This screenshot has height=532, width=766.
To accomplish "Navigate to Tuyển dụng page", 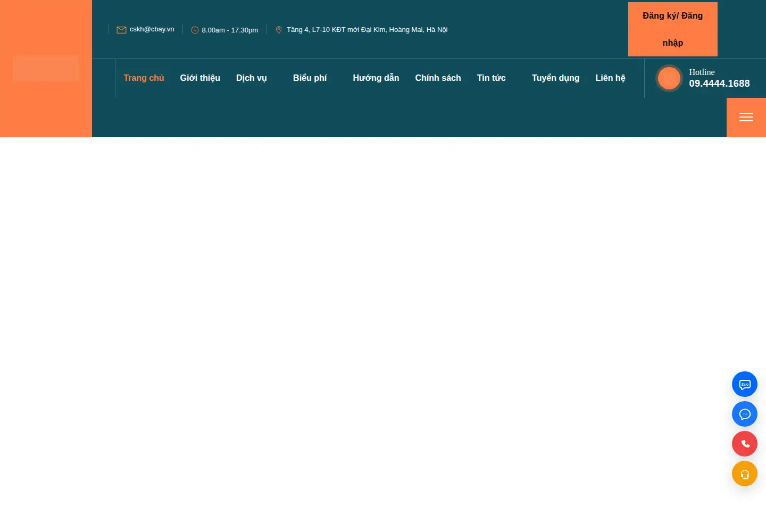I will click(x=556, y=78).
